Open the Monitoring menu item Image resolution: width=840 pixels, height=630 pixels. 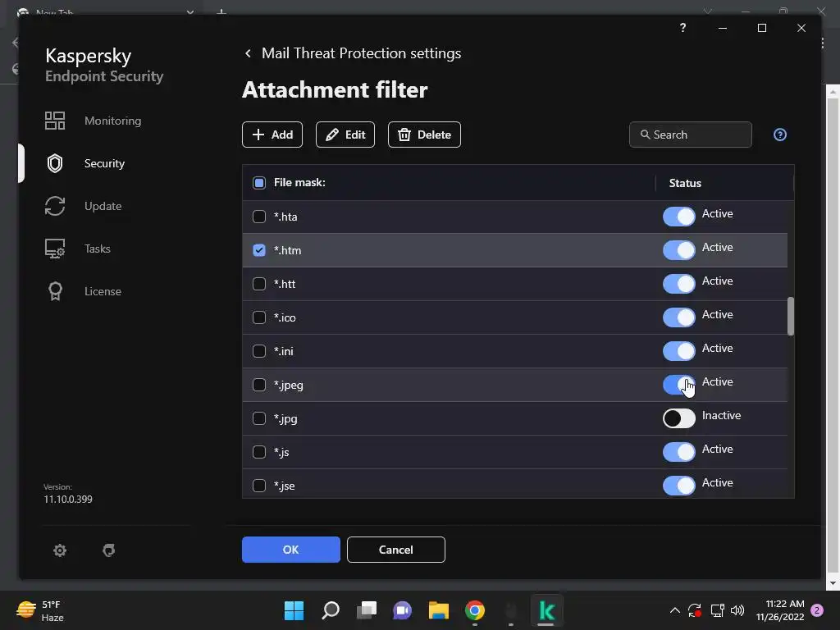click(113, 121)
